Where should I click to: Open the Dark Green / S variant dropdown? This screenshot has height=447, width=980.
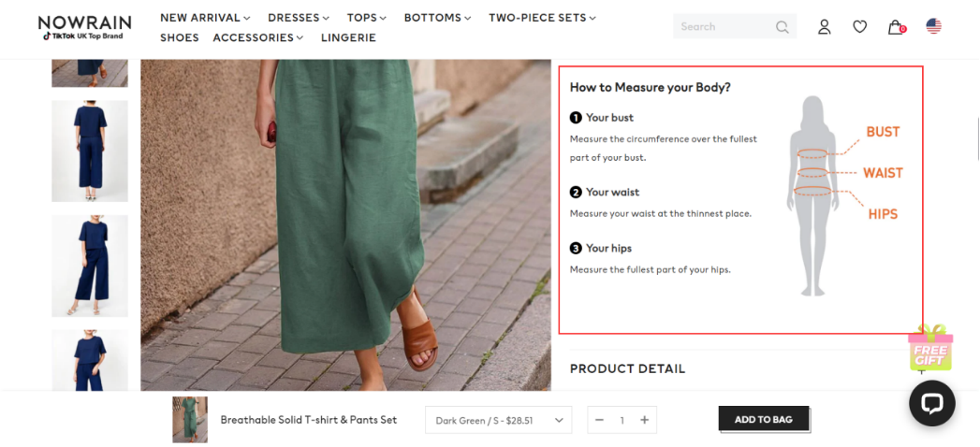(x=498, y=420)
